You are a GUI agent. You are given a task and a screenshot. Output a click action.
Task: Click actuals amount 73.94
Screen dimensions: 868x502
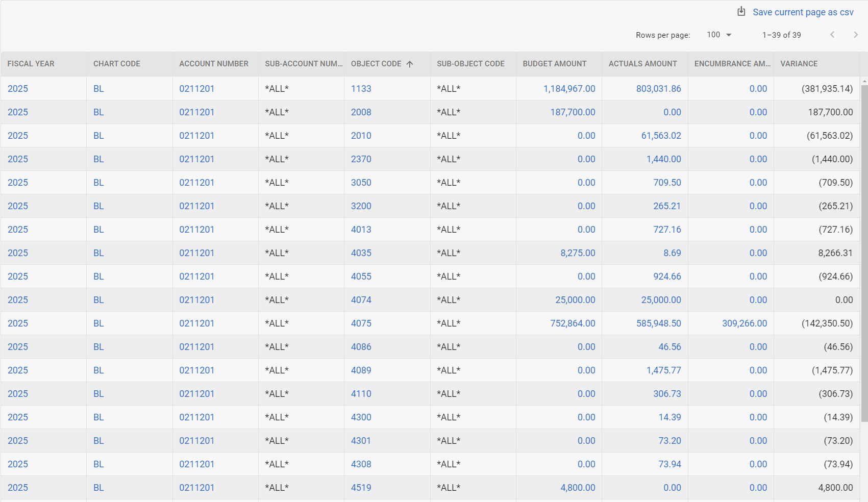click(669, 464)
